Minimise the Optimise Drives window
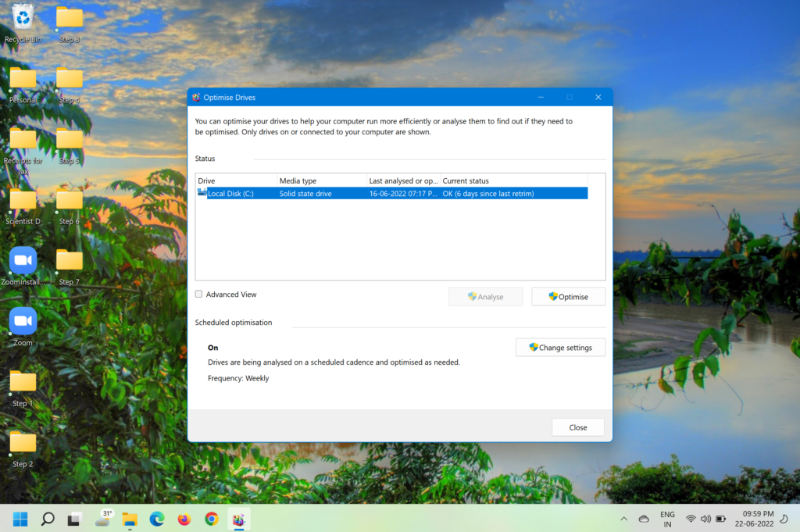The image size is (800, 532). (x=541, y=97)
